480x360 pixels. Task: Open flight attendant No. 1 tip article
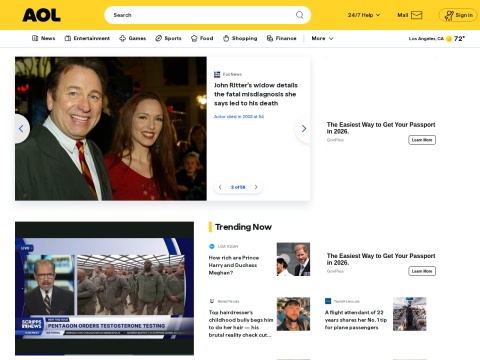coord(356,320)
